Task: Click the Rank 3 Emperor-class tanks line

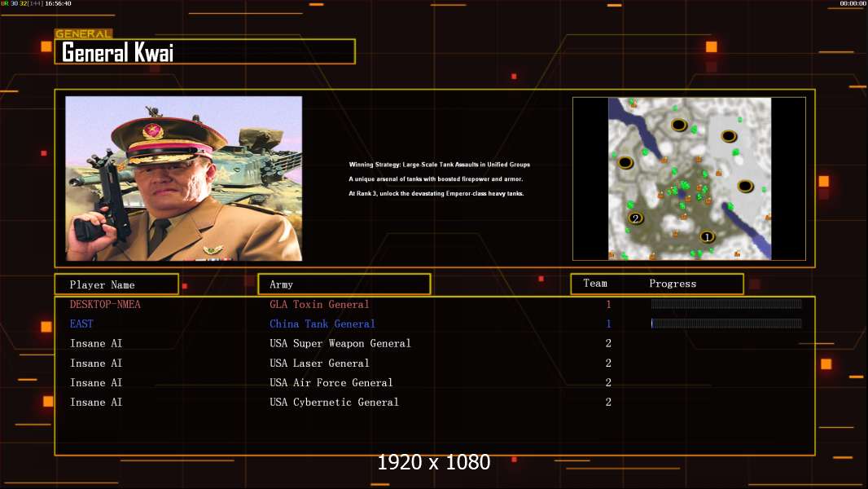Action: pyautogui.click(x=436, y=193)
